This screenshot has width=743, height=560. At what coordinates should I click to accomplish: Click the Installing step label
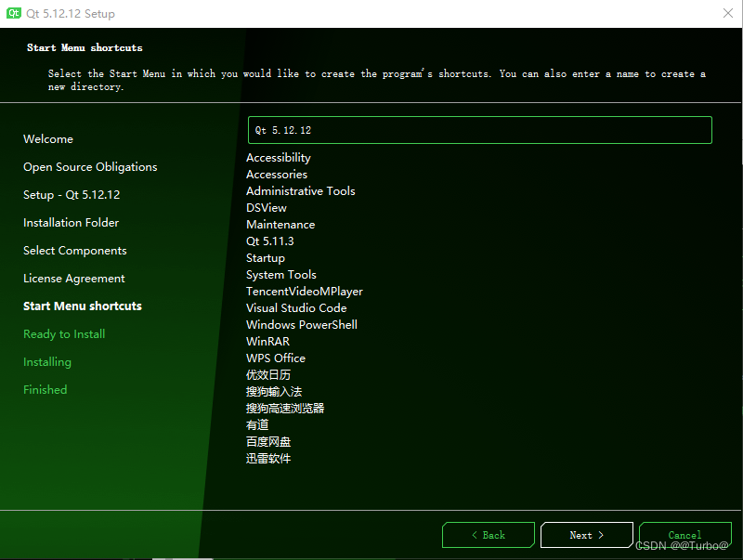click(47, 362)
